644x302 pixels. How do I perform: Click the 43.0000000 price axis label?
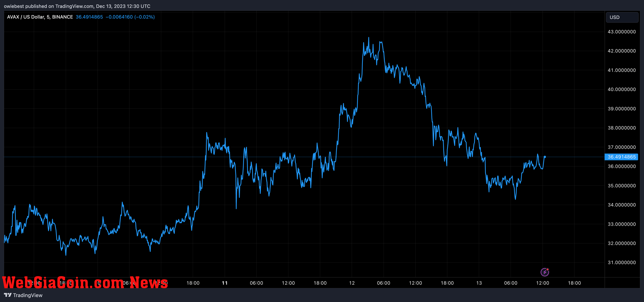point(622,32)
